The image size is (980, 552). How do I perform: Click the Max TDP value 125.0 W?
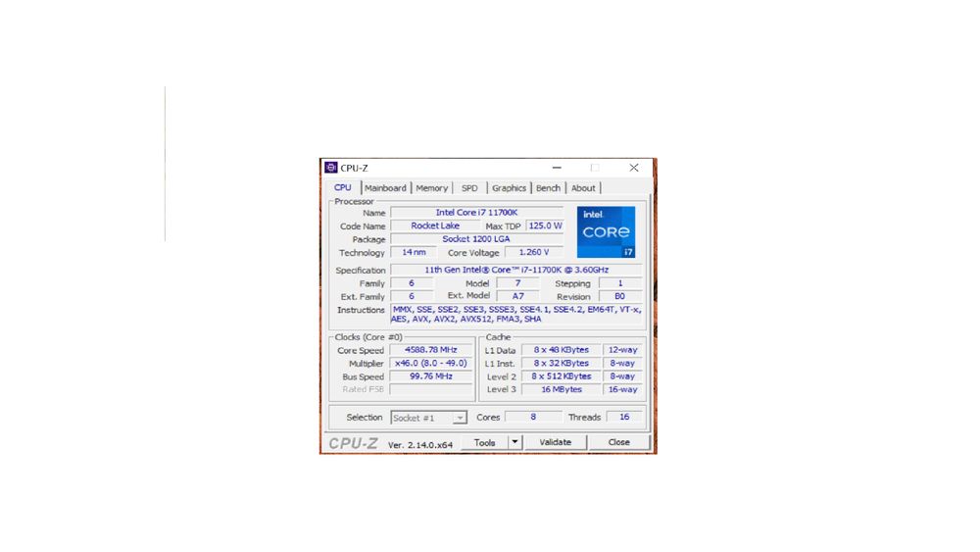click(545, 226)
